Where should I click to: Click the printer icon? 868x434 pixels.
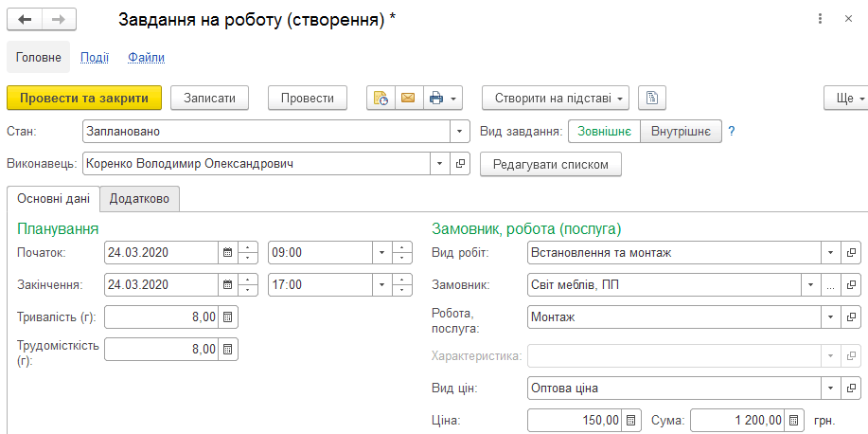[436, 99]
